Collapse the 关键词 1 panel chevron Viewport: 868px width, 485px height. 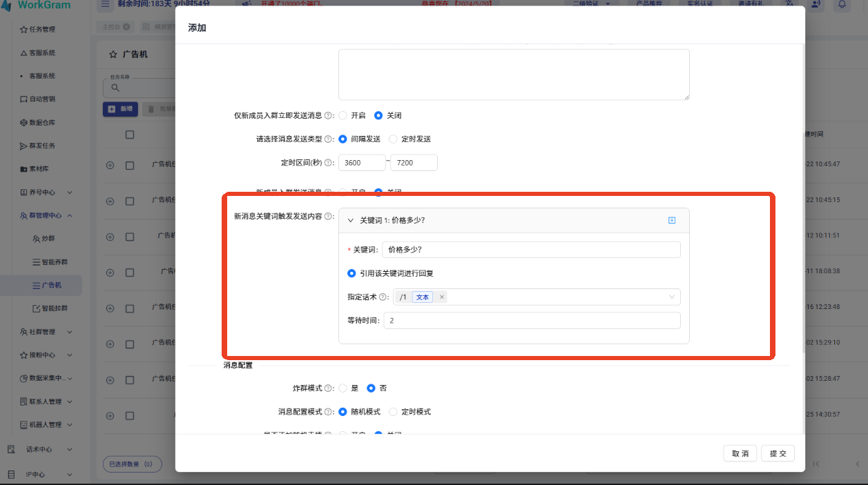(351, 221)
